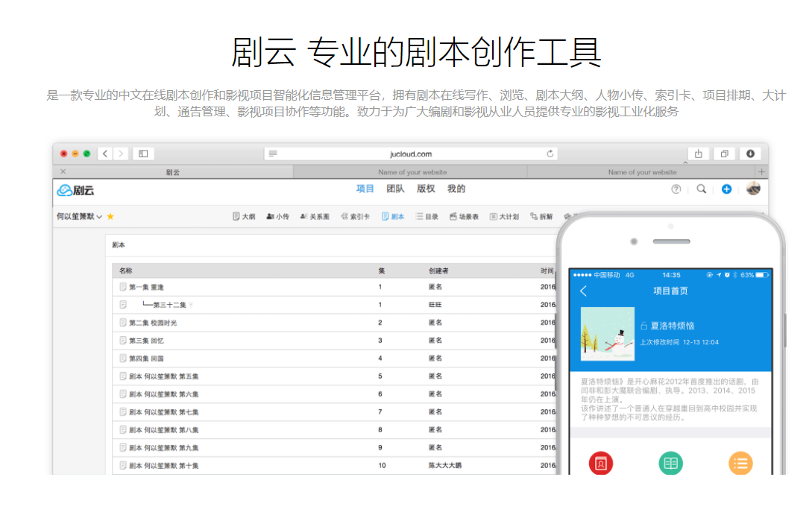Select the 版权 menu item
The image size is (812, 515).
point(426,189)
